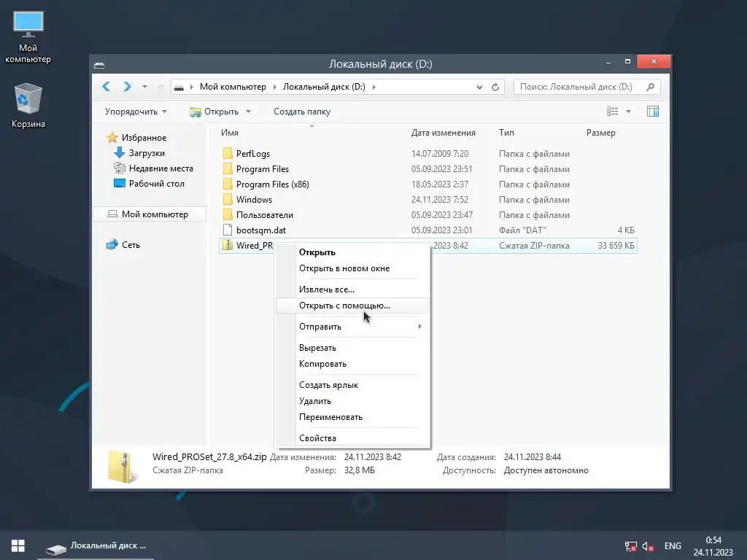The image size is (747, 560).
Task: Select the bootsqm.dat file icon
Action: 228,230
